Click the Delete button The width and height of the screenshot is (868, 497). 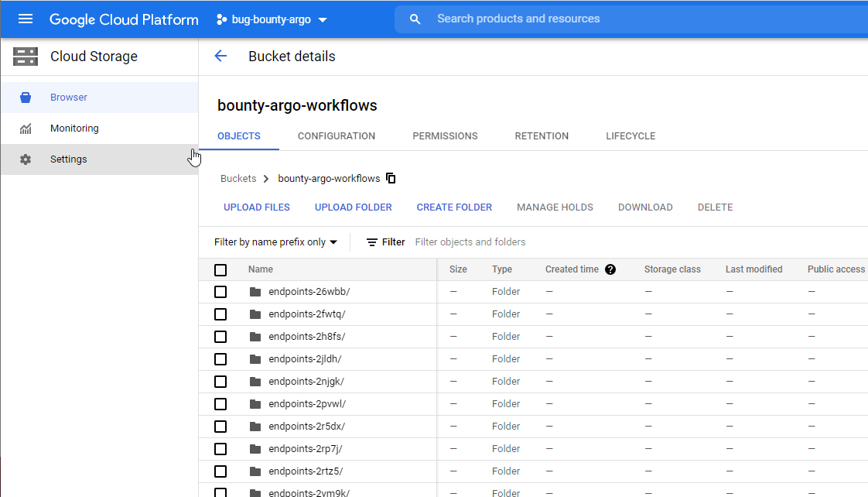pos(716,207)
